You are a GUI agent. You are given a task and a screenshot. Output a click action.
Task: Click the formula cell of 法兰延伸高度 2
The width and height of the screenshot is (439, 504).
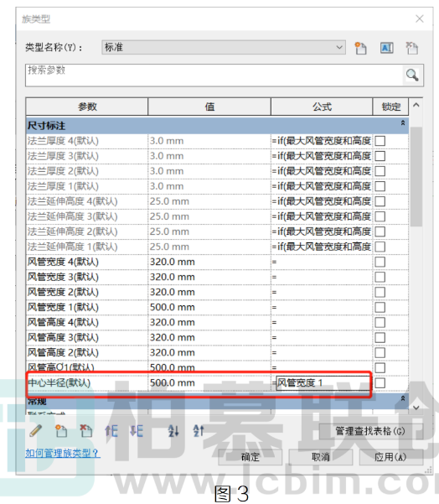tap(322, 231)
